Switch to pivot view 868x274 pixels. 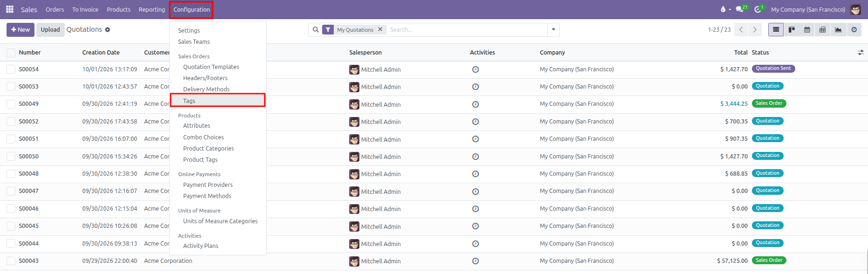[822, 29]
